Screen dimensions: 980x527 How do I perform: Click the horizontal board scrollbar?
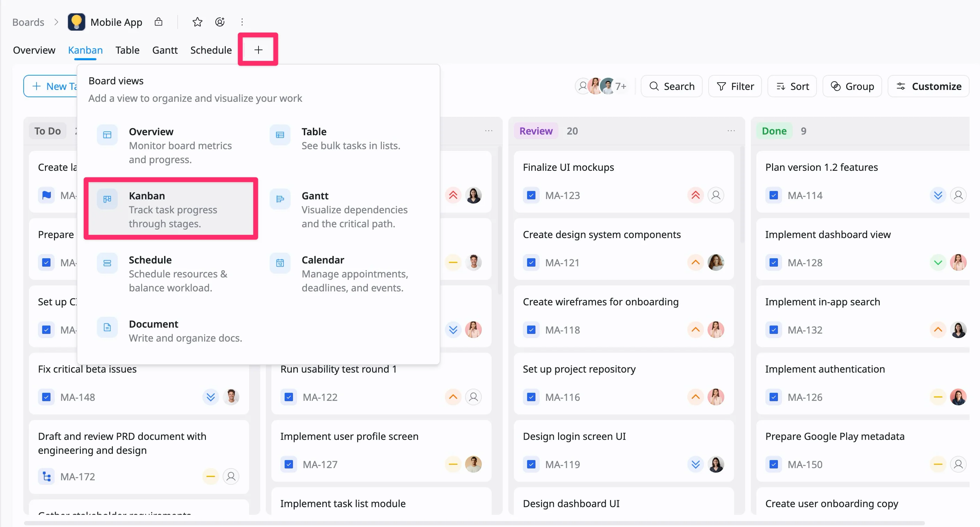click(x=474, y=523)
